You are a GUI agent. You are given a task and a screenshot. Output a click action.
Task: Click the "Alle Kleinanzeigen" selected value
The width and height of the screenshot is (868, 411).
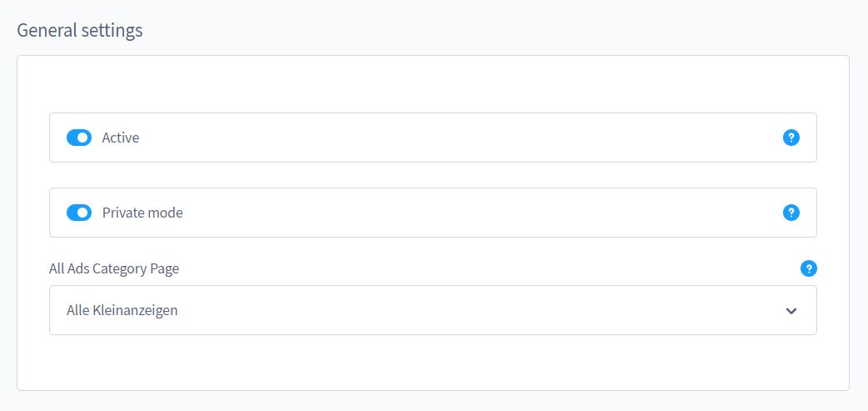(122, 310)
